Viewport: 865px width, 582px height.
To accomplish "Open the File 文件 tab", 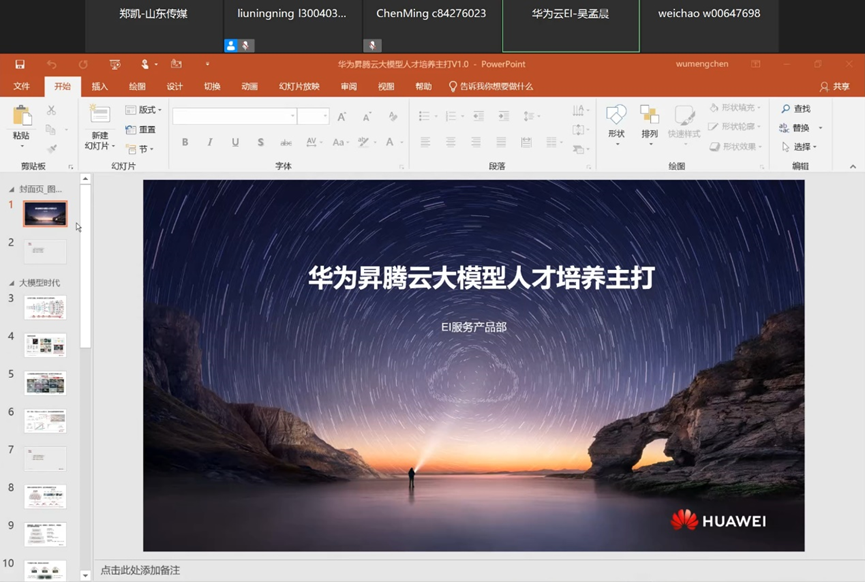I will tap(21, 87).
